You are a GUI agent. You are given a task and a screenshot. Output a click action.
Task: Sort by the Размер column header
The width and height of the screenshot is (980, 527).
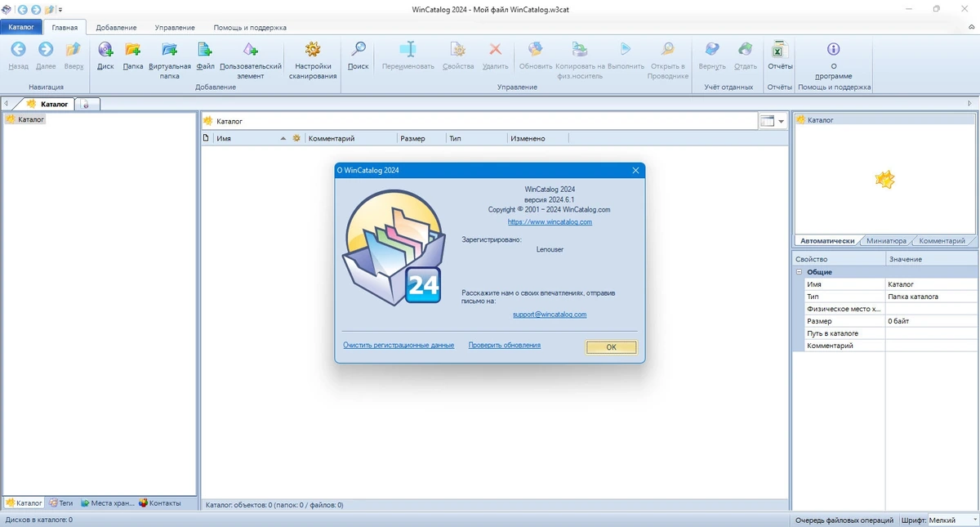coord(421,138)
